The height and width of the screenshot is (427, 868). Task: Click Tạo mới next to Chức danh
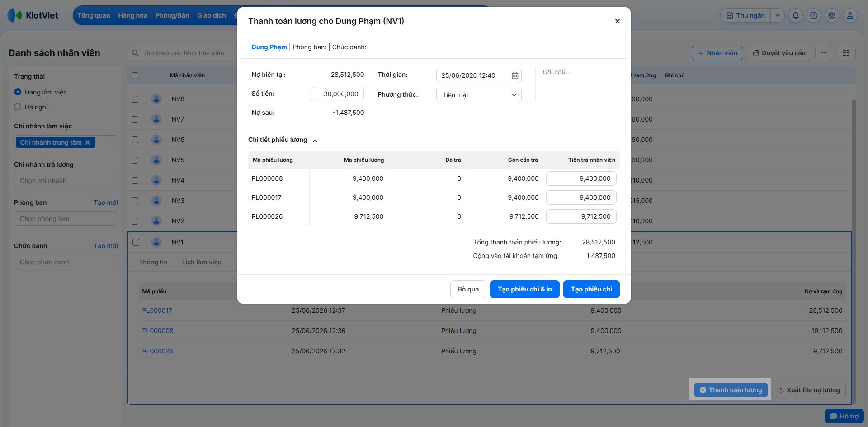[106, 246]
